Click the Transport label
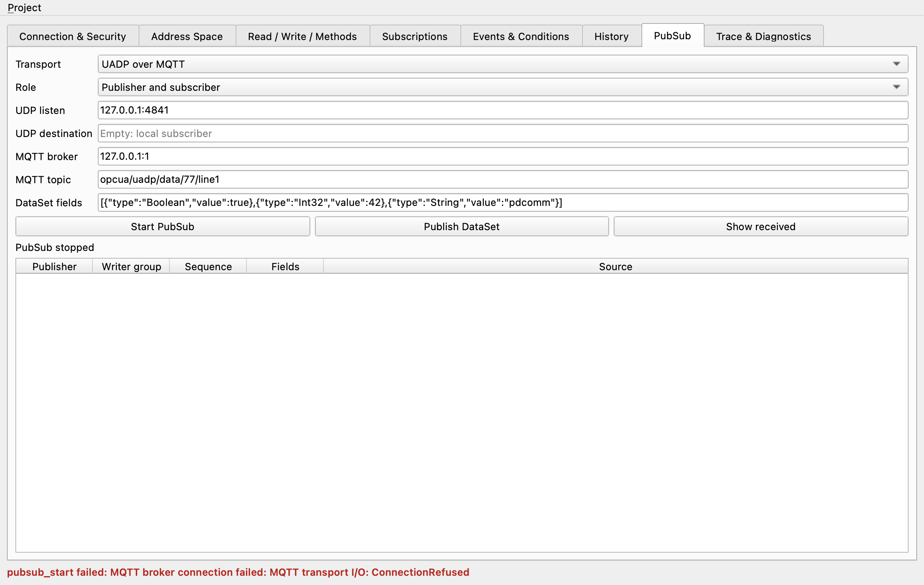 coord(38,64)
